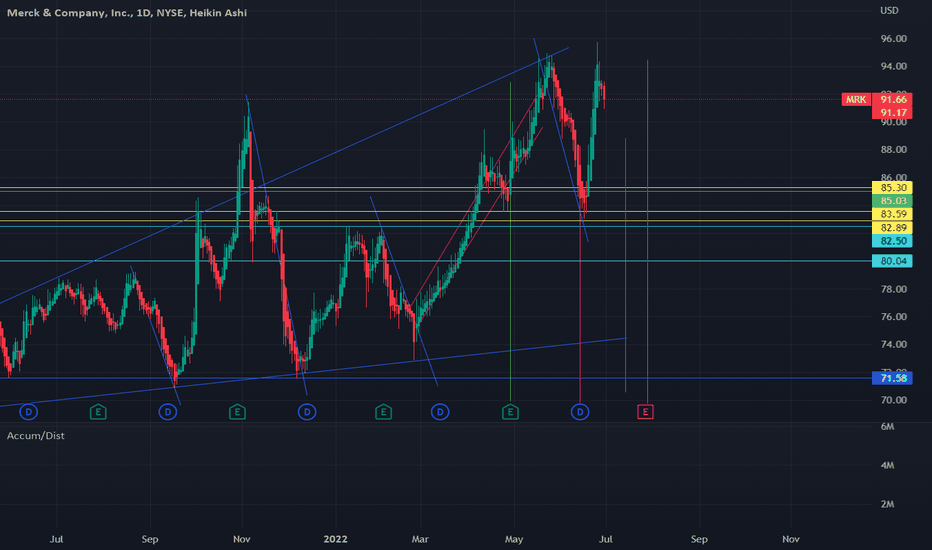Click the Heikin Ashi chart type text

tap(218, 12)
